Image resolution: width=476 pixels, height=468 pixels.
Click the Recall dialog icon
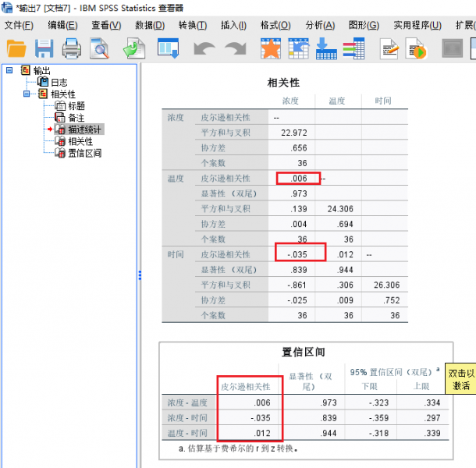pyautogui.click(x=168, y=48)
